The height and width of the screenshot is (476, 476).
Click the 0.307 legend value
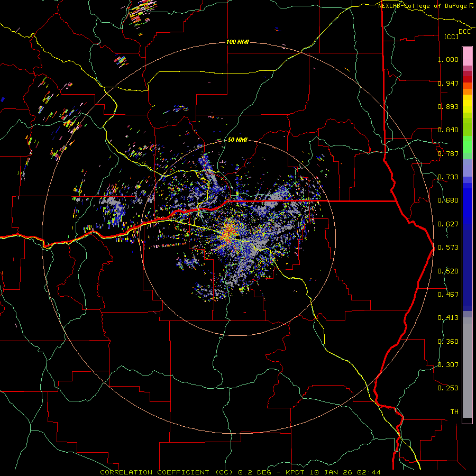coord(448,365)
